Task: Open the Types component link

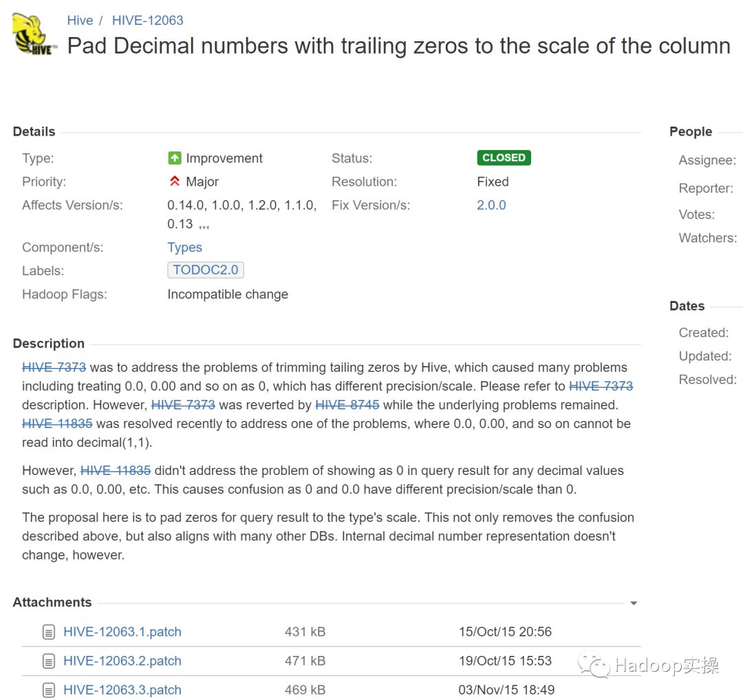Action: (x=184, y=247)
